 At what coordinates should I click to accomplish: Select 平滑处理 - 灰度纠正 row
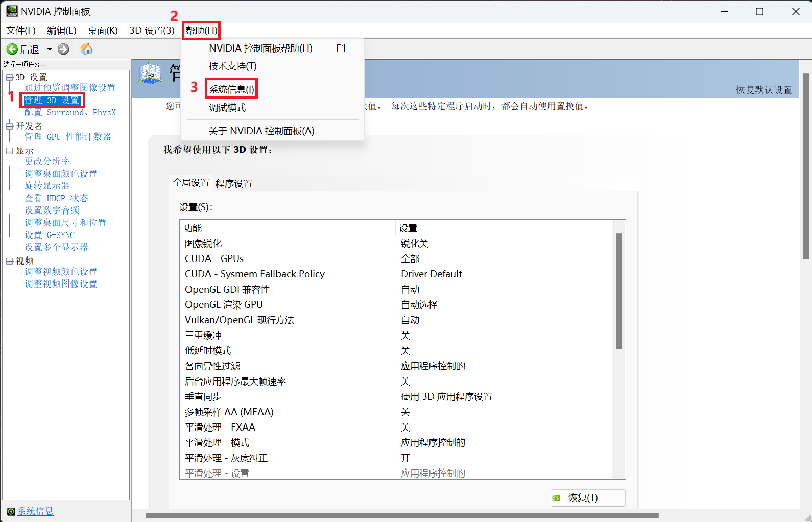coord(396,458)
